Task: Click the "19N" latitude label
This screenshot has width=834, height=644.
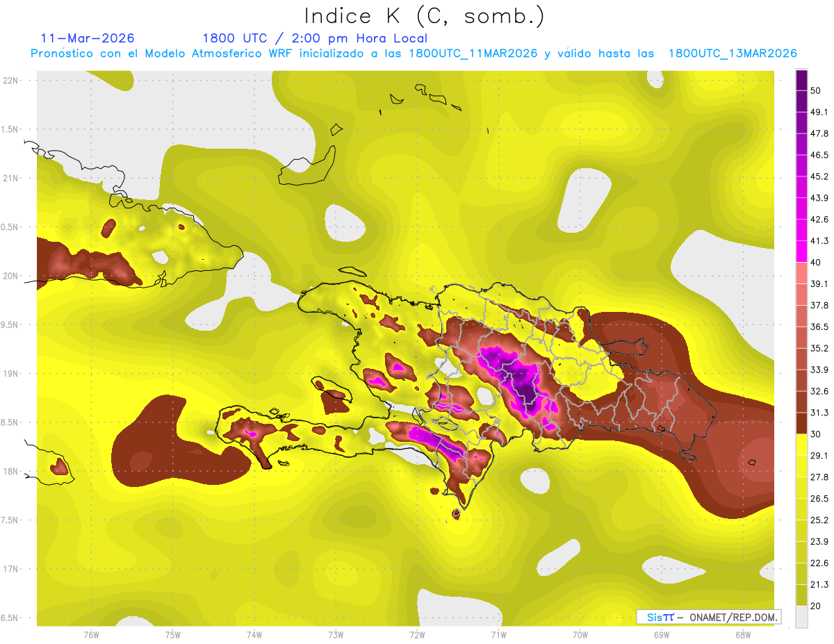Action: point(10,374)
